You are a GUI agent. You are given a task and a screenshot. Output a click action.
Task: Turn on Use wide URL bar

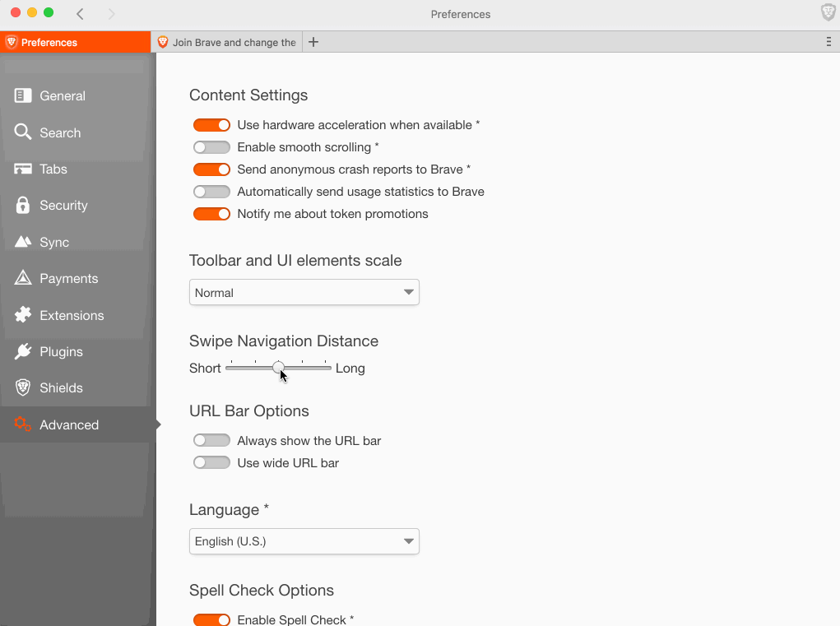211,462
